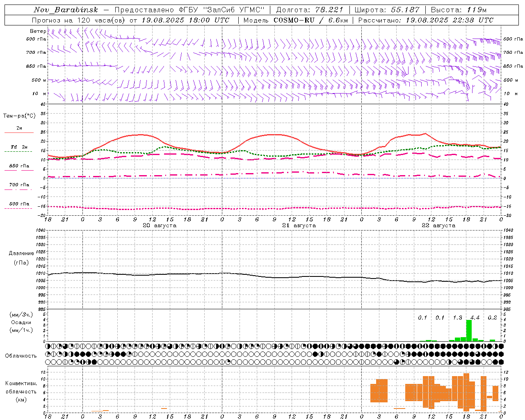This screenshot has width=525, height=420.
Task: Click the latitude value Широта: 55.187
Action: [387, 10]
